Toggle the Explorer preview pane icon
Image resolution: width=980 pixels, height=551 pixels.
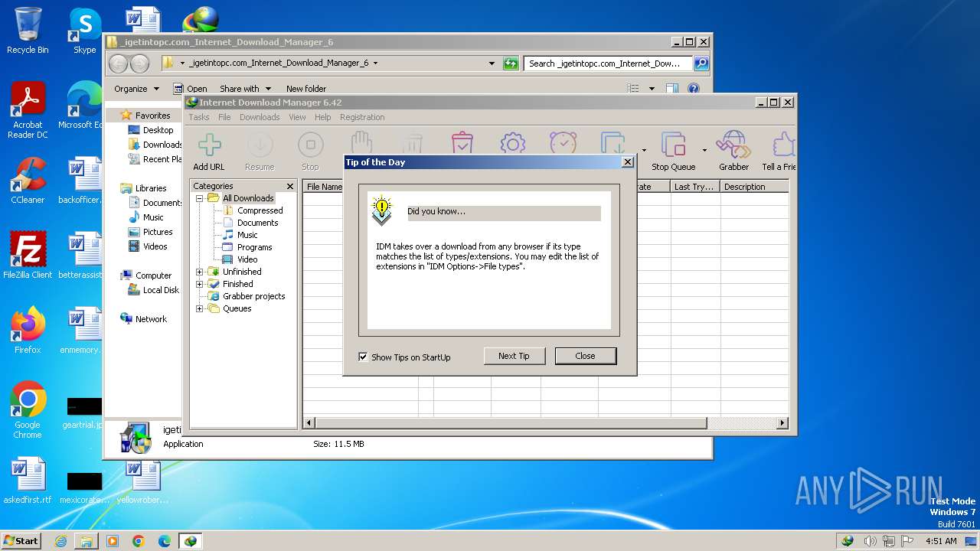671,89
